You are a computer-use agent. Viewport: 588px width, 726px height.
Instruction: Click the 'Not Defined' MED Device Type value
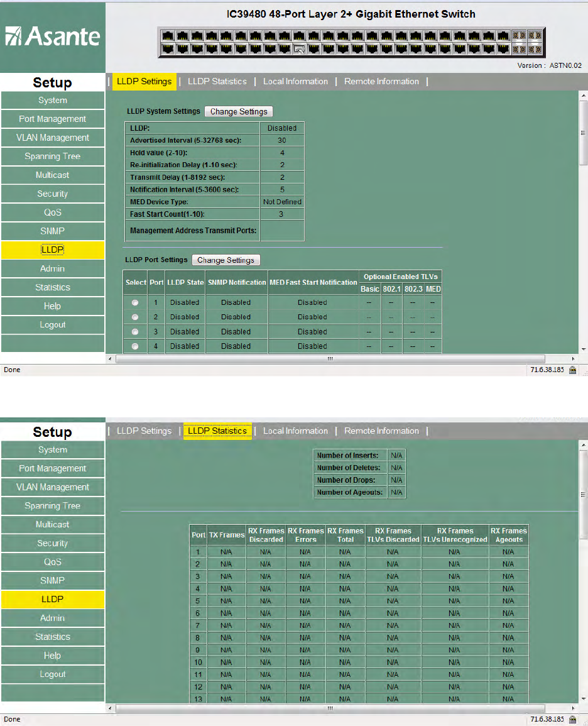(282, 202)
